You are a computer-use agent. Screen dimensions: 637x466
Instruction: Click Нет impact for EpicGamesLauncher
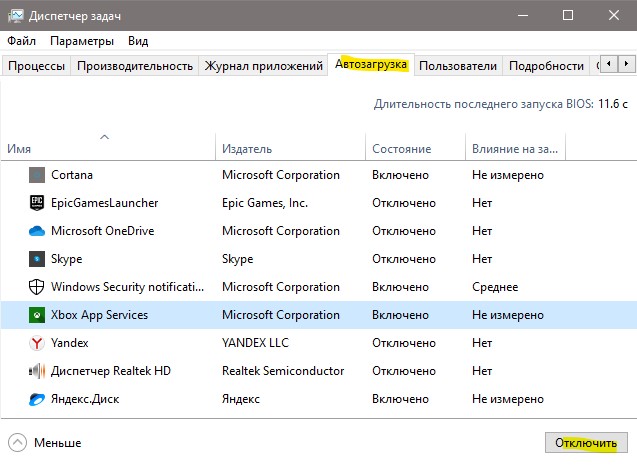(x=482, y=203)
